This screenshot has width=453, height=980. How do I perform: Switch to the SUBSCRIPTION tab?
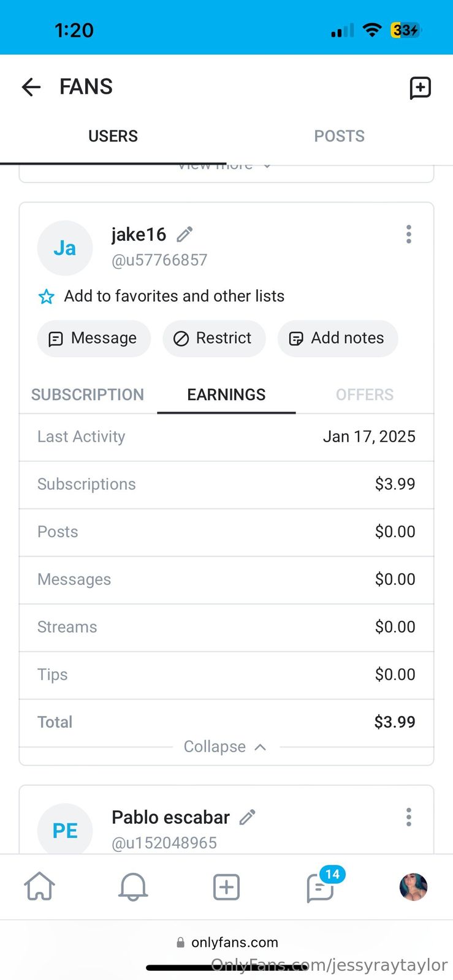(88, 394)
